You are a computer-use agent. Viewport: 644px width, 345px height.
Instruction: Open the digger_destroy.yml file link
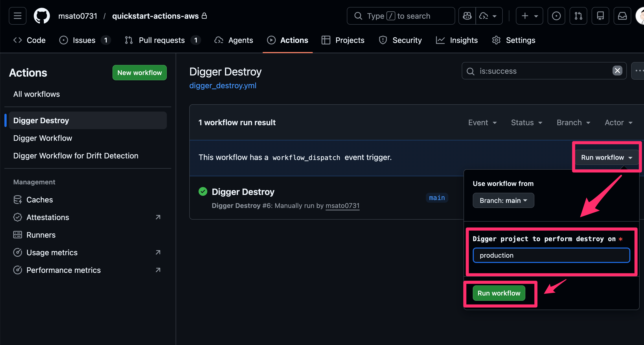point(223,85)
